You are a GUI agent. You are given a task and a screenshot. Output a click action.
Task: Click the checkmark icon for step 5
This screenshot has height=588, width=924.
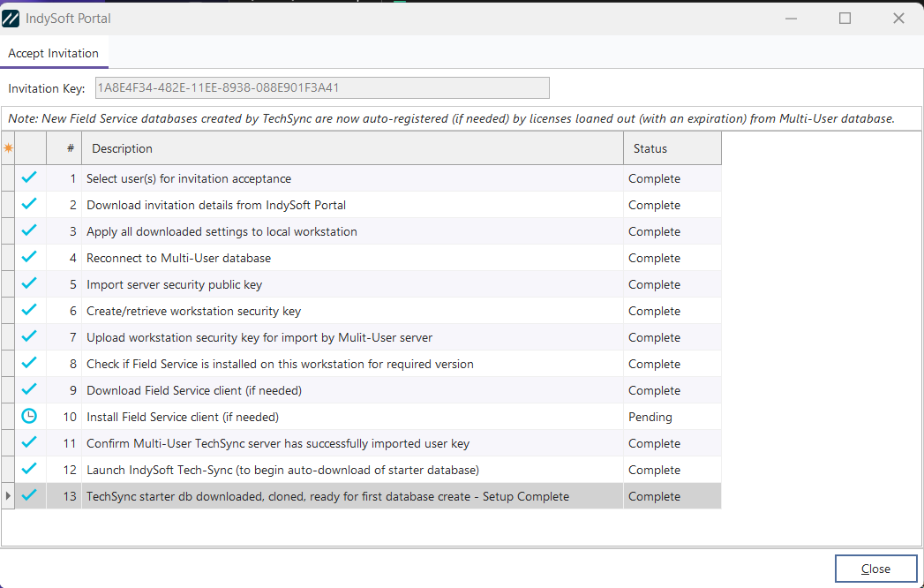point(30,284)
